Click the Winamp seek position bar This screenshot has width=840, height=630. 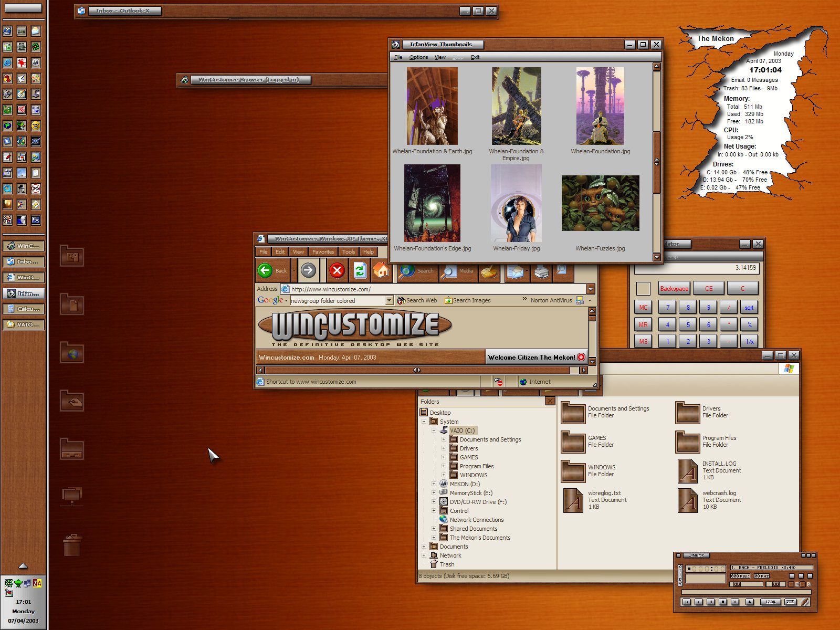pos(747,592)
